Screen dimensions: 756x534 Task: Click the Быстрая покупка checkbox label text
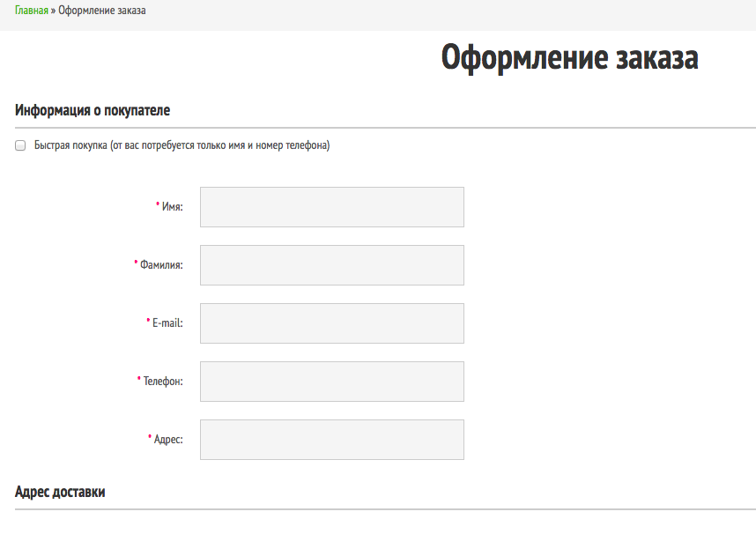coord(182,145)
